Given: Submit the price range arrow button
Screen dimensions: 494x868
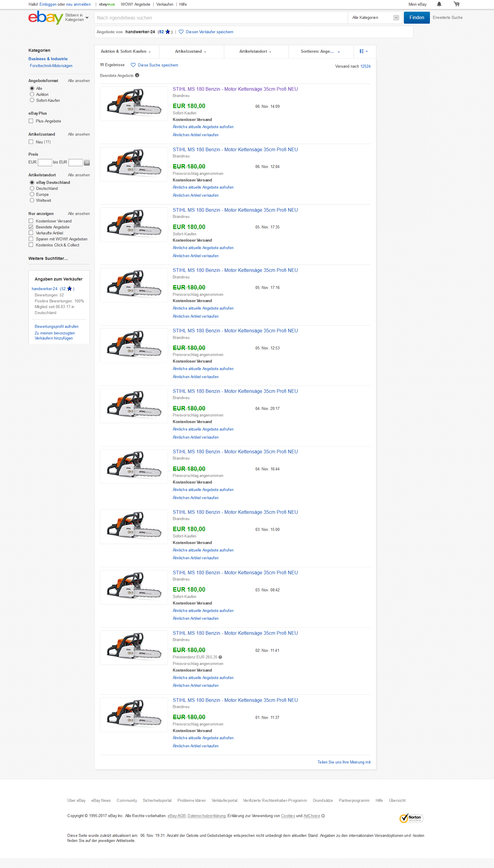Looking at the screenshot, I should point(87,163).
